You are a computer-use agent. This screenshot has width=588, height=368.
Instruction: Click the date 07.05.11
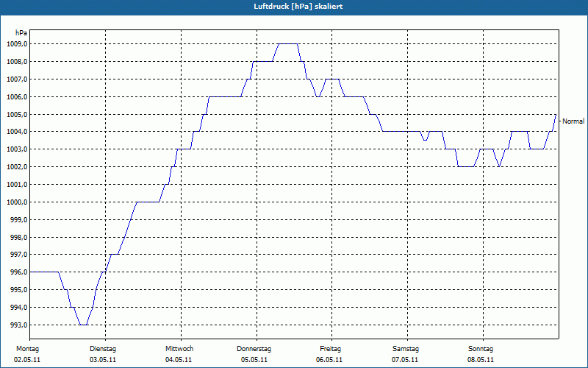405,360
